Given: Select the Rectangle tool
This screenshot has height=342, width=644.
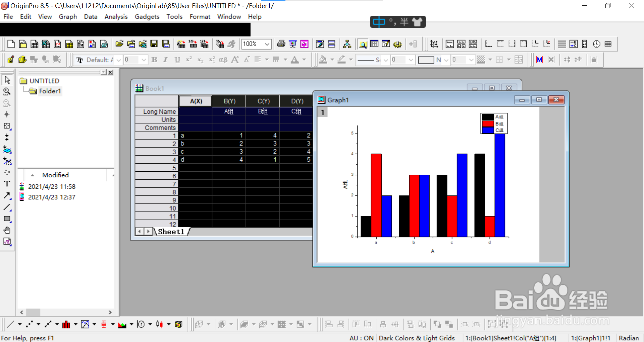Looking at the screenshot, I should pos(7,219).
